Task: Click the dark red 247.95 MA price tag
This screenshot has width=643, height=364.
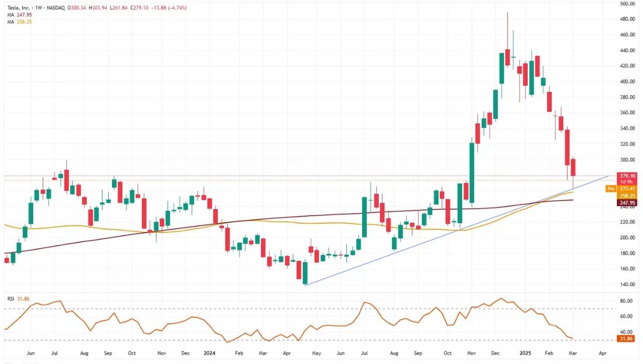Action: pyautogui.click(x=627, y=203)
